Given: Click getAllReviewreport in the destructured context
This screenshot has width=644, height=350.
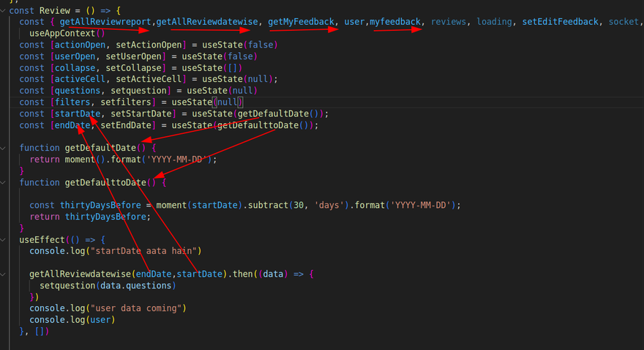Looking at the screenshot, I should (106, 22).
